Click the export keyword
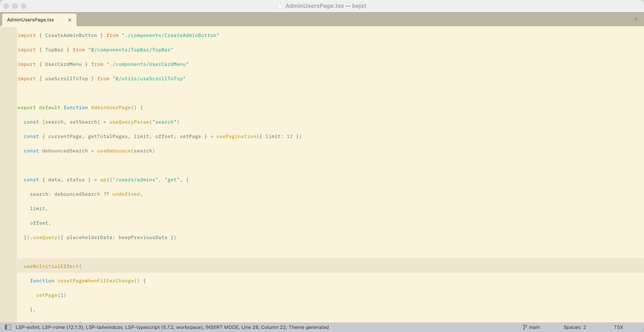The width and height of the screenshot is (644, 332). 26,107
